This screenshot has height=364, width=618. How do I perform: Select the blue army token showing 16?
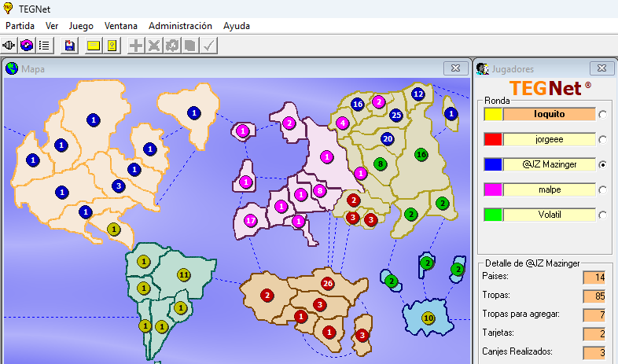click(x=358, y=105)
